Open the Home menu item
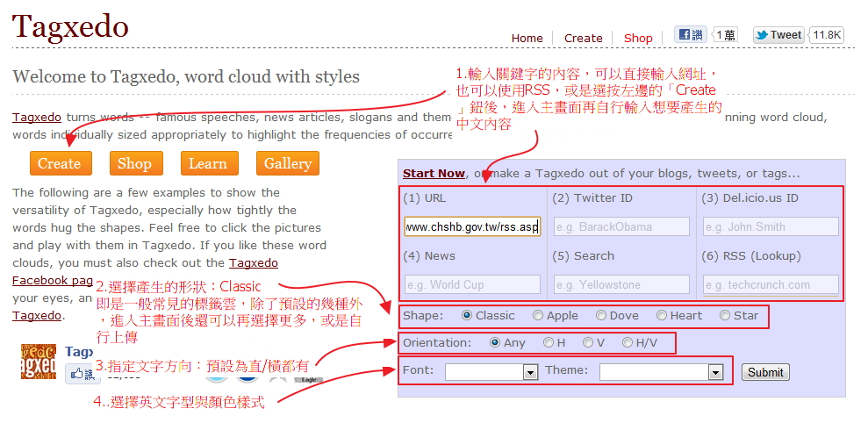 pyautogui.click(x=527, y=39)
